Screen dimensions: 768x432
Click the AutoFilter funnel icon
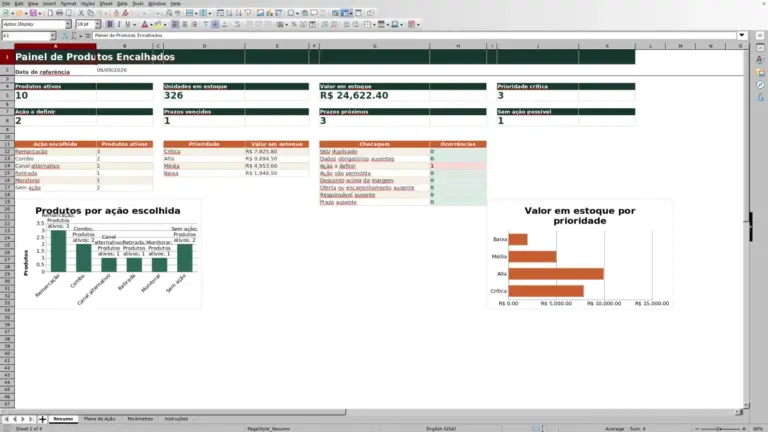click(248, 13)
